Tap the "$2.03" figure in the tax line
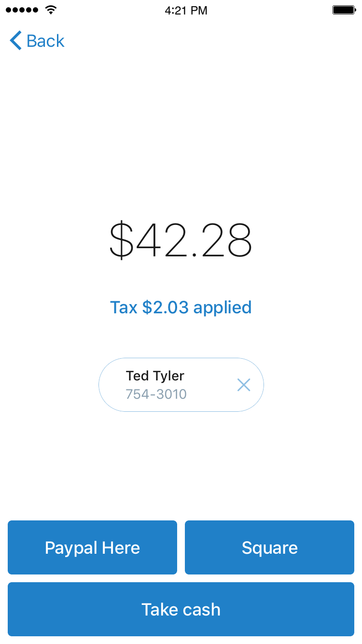 point(166,307)
